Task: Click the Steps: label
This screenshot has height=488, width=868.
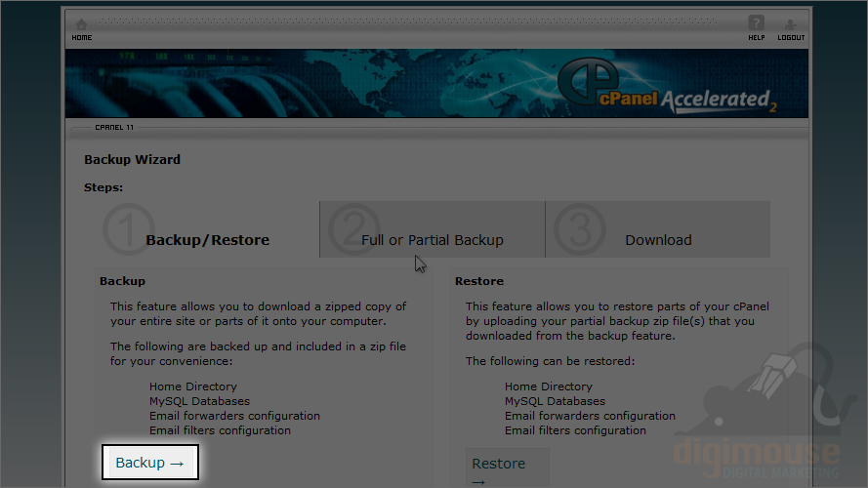Action: tap(103, 187)
